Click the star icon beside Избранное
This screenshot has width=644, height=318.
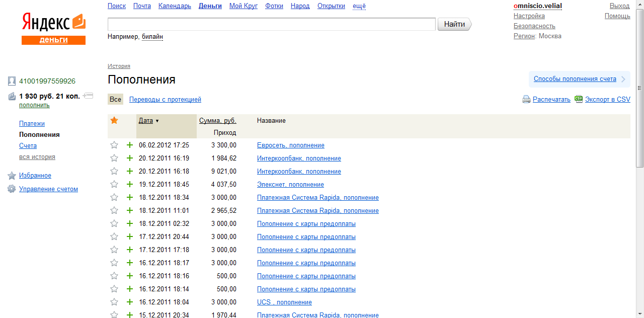pos(12,176)
